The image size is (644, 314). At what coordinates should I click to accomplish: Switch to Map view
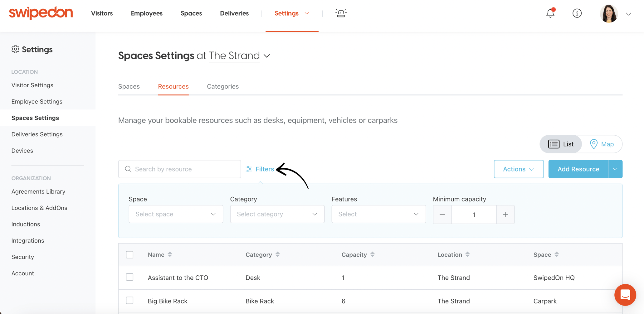602,144
